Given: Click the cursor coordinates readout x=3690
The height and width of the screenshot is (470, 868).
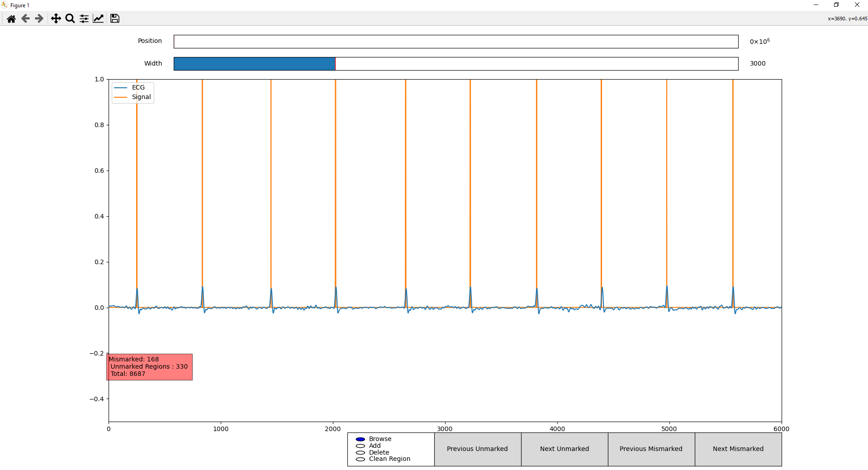Looking at the screenshot, I should coord(847,19).
